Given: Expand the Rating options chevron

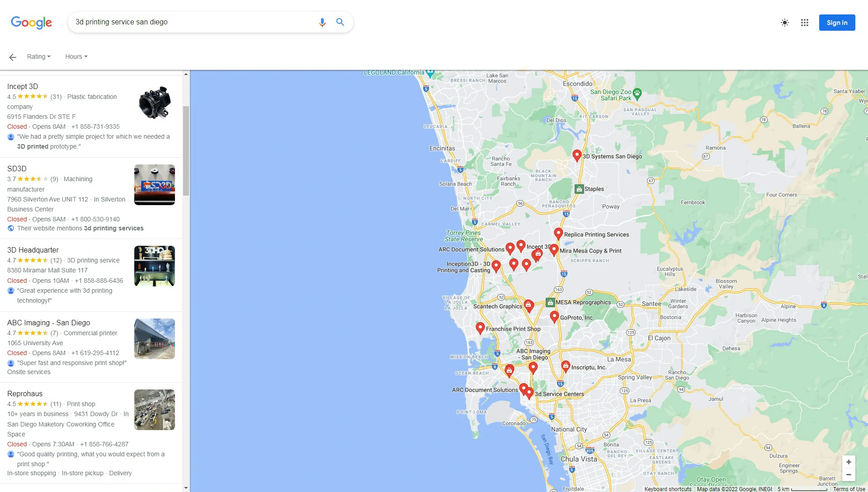Looking at the screenshot, I should click(49, 56).
